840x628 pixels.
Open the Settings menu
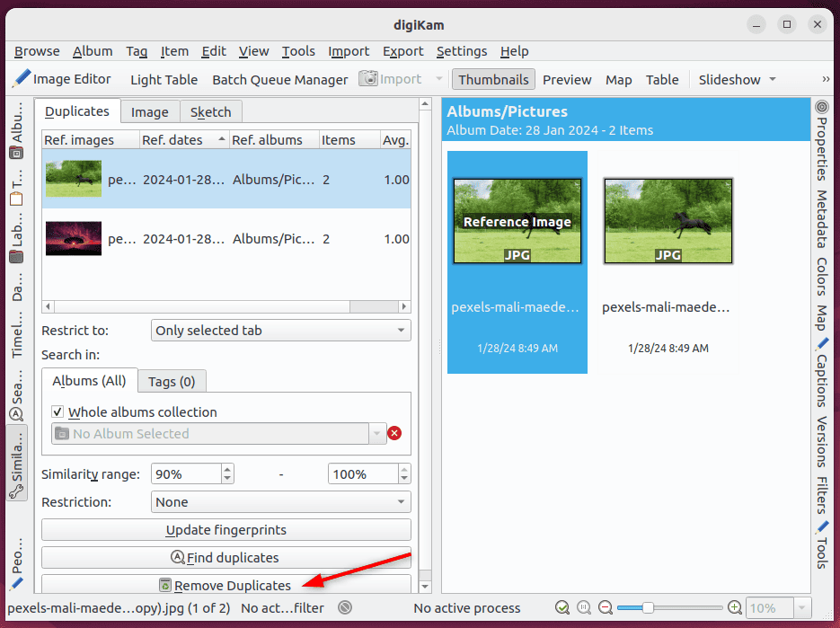click(x=461, y=51)
